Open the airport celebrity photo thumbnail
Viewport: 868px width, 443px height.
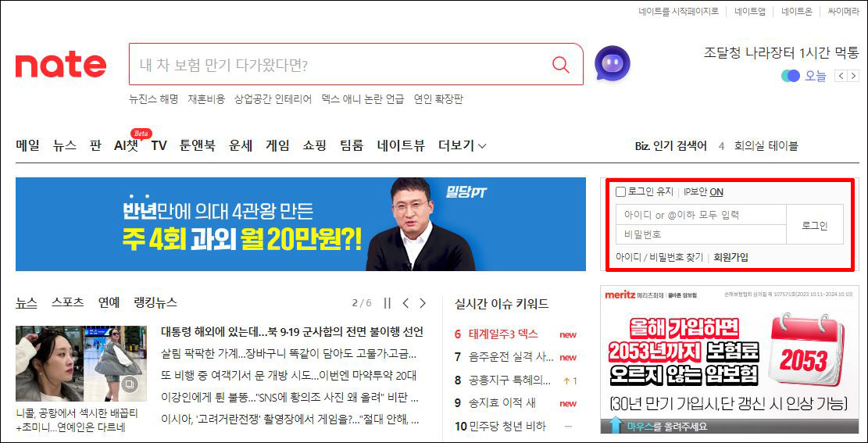81,363
